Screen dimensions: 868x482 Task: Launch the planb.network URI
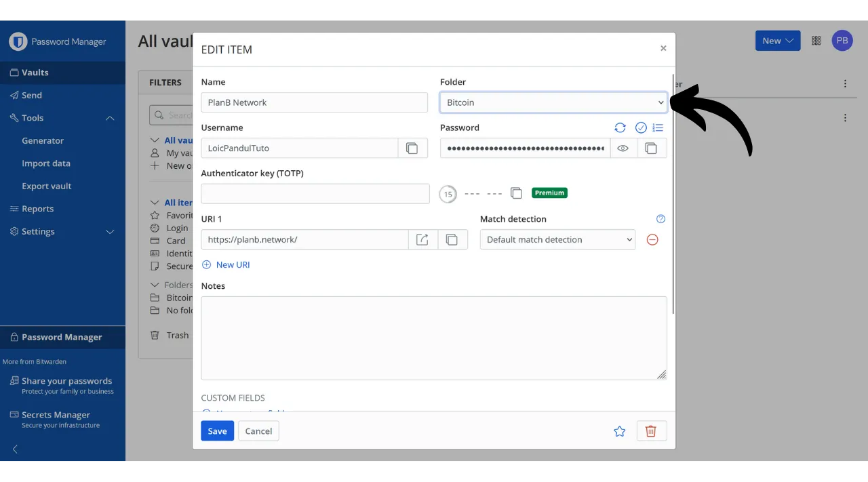coord(422,239)
